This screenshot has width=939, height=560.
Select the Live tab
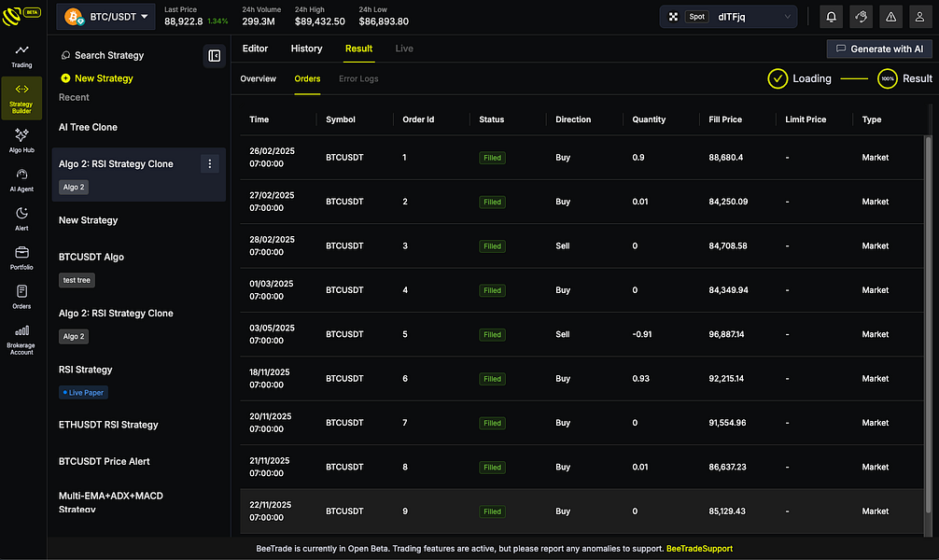[404, 49]
